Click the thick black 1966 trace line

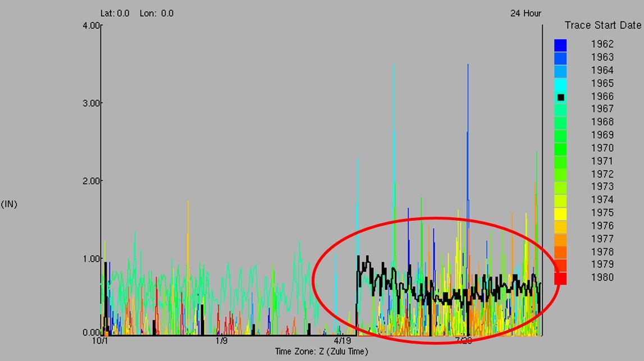click(447, 296)
